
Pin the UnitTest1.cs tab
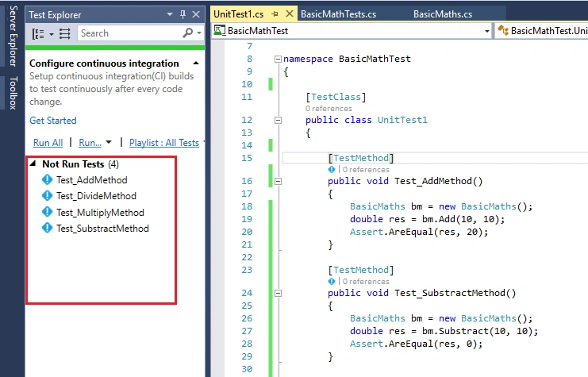pyautogui.click(x=275, y=14)
